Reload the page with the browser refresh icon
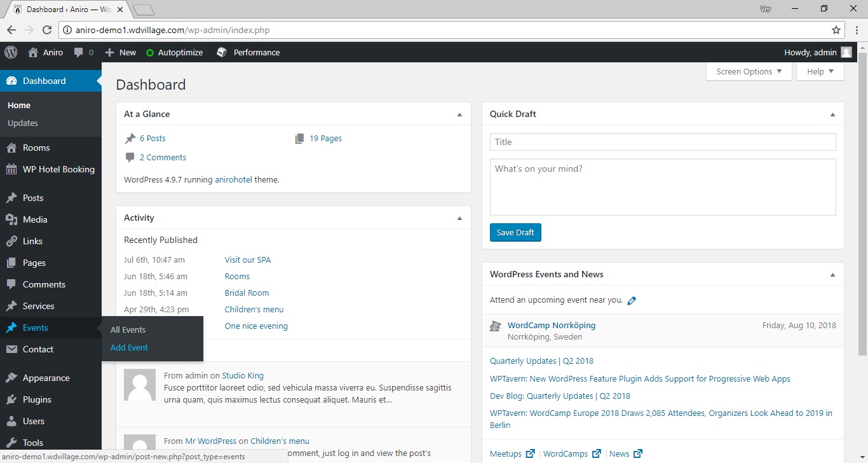The height and width of the screenshot is (463, 868). 46,30
